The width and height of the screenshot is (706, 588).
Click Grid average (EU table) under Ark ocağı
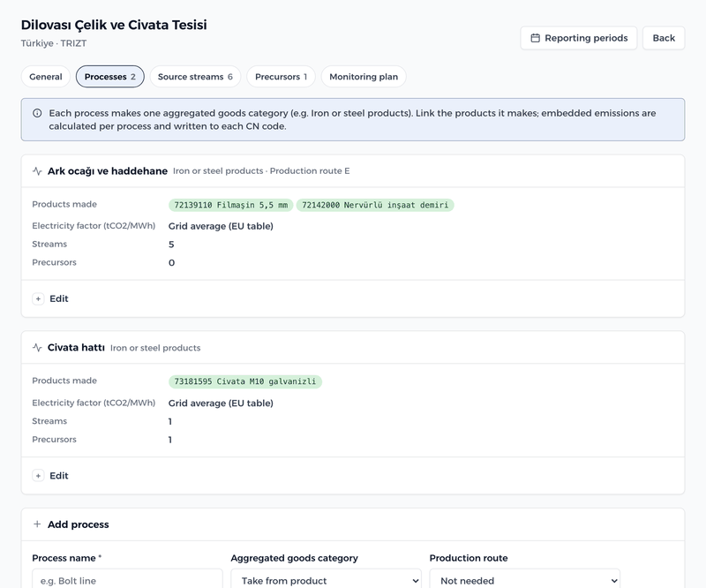[221, 226]
